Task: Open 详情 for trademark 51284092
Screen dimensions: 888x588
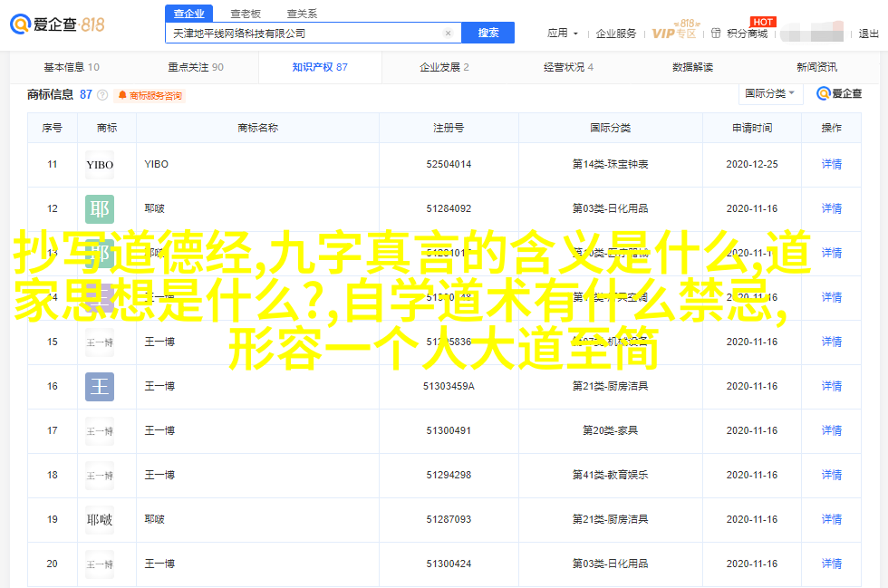Action: (832, 208)
